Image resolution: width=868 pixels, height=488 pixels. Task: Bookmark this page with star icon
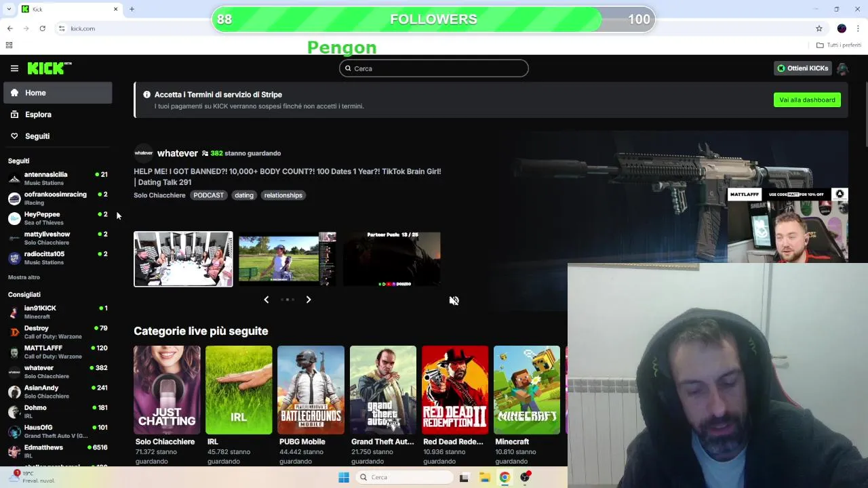(x=819, y=28)
